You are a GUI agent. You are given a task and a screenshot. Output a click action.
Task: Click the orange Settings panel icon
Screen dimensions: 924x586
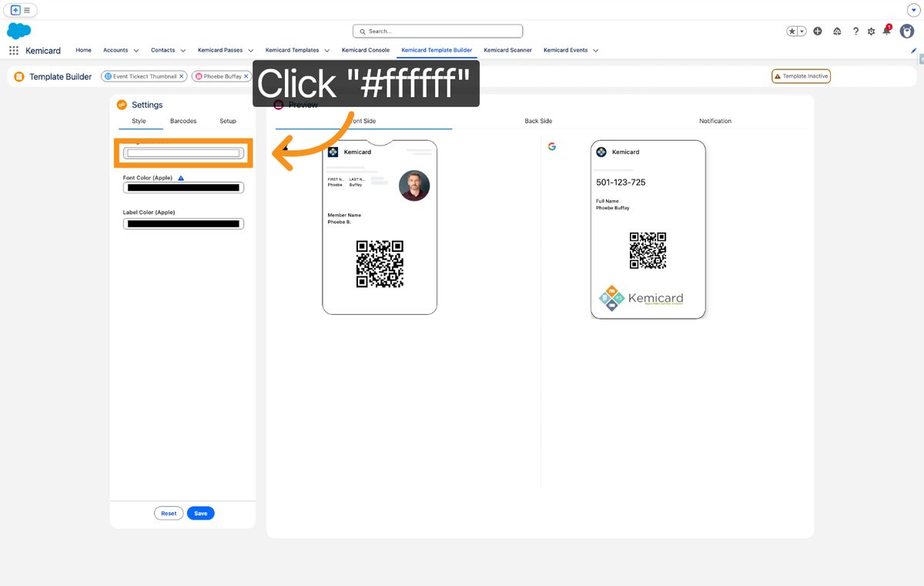click(x=122, y=105)
